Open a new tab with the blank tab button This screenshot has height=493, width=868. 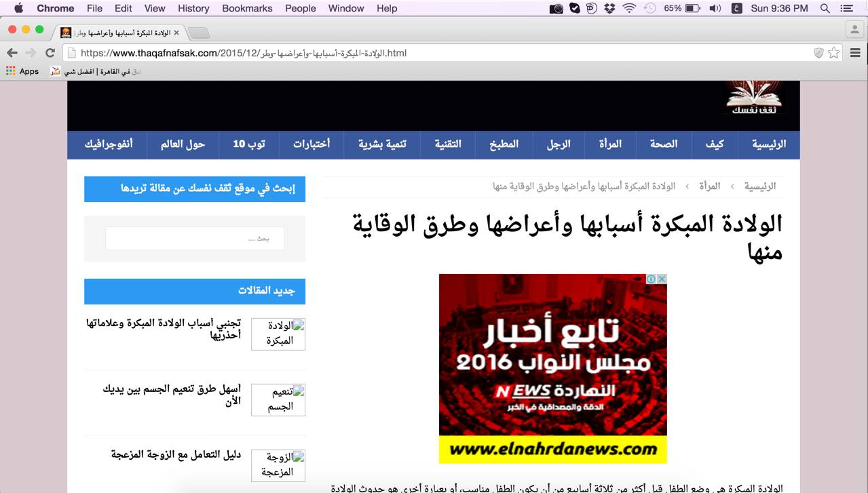click(199, 32)
